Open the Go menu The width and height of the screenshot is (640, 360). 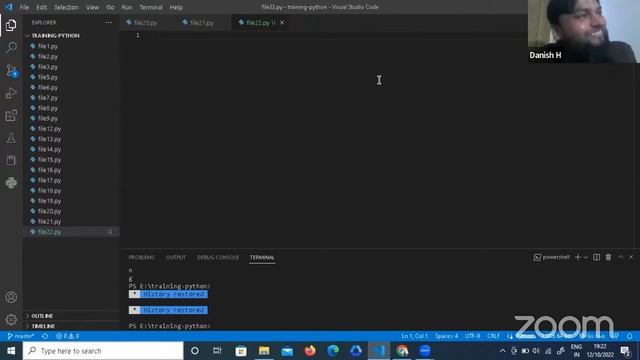point(110,7)
